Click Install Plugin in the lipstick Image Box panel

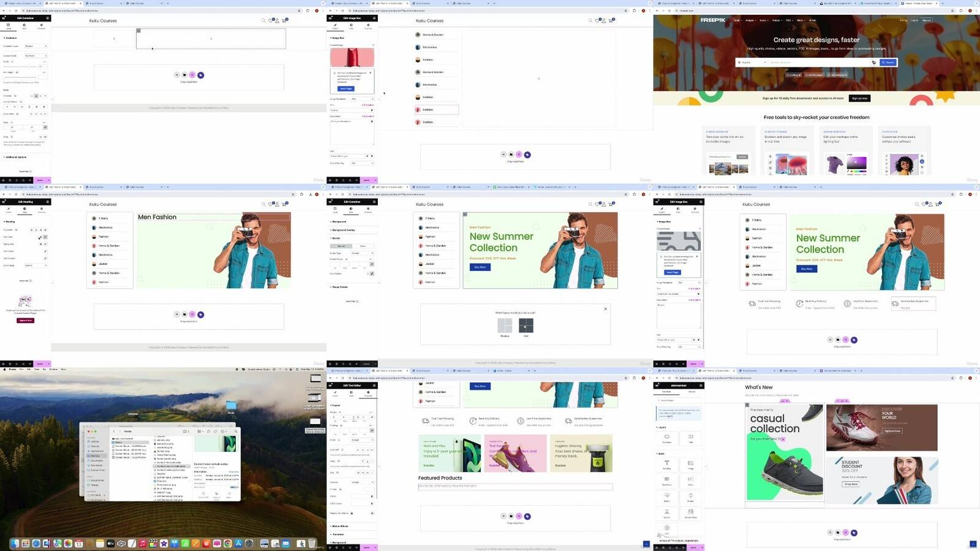tap(346, 88)
